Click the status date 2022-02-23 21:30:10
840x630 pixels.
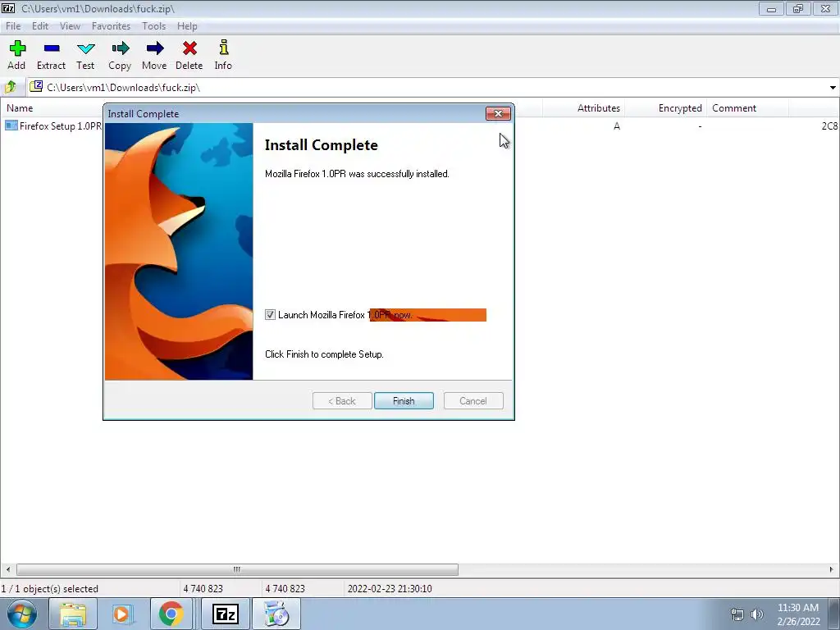click(390, 589)
